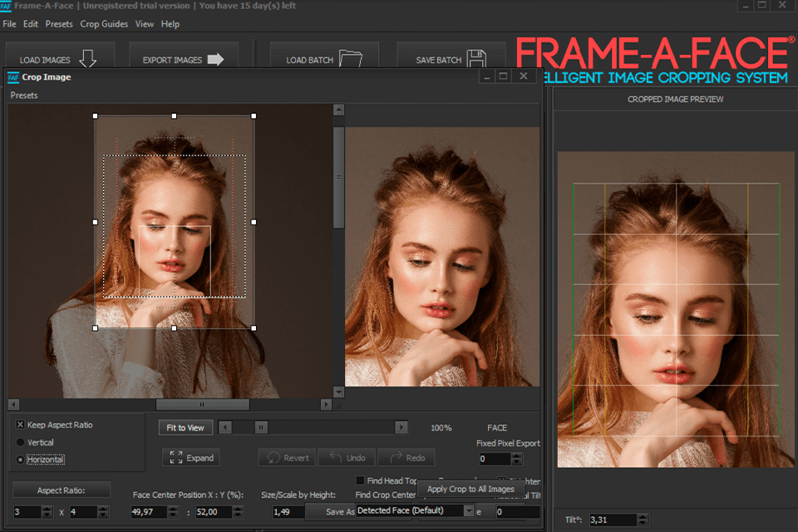798x532 pixels.
Task: Click horizontal scrollbar left arrow
Action: pyautogui.click(x=14, y=404)
